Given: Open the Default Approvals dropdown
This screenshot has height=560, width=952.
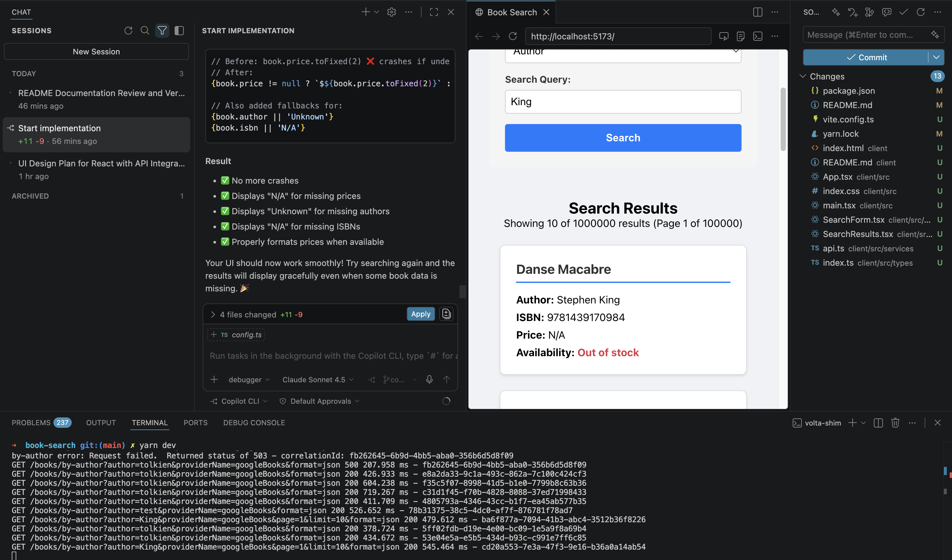Looking at the screenshot, I should 320,401.
